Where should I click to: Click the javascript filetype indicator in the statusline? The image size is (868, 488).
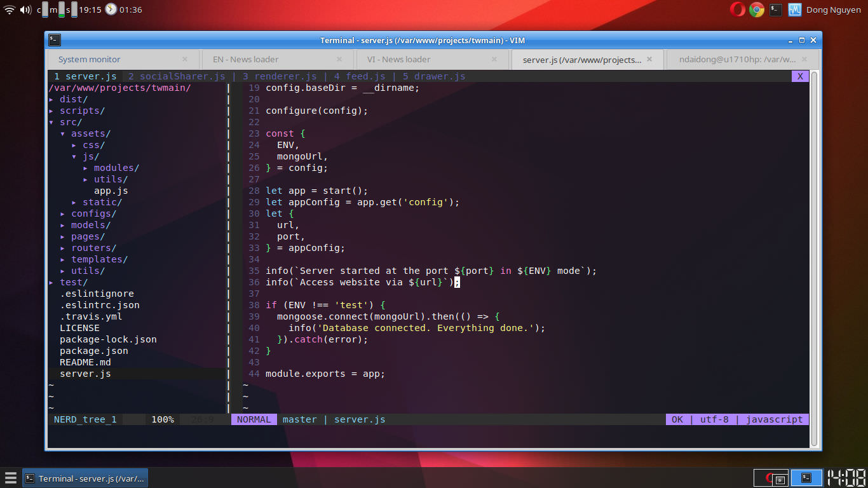pyautogui.click(x=774, y=419)
